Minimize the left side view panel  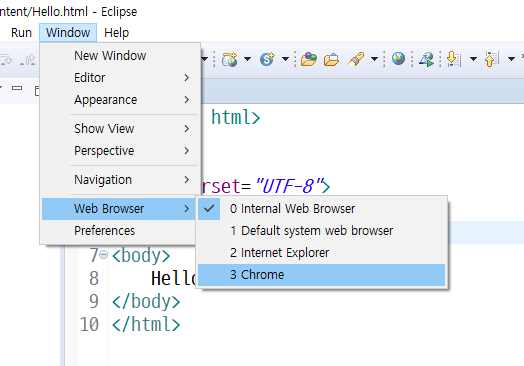click(x=17, y=88)
